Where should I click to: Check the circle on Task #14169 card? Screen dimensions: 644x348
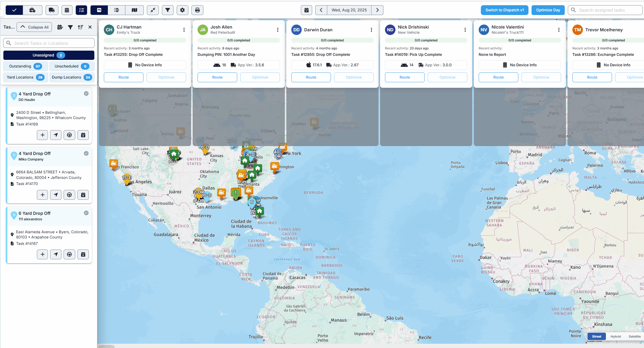coord(86,94)
